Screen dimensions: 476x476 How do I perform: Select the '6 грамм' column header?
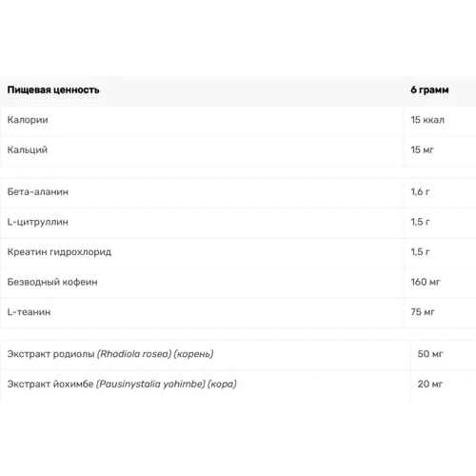pyautogui.click(x=429, y=89)
